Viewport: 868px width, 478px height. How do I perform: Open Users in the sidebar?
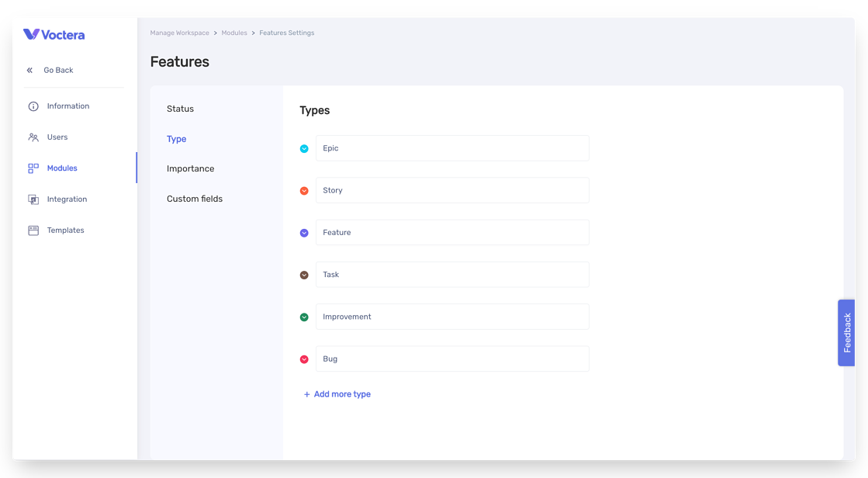pyautogui.click(x=57, y=137)
